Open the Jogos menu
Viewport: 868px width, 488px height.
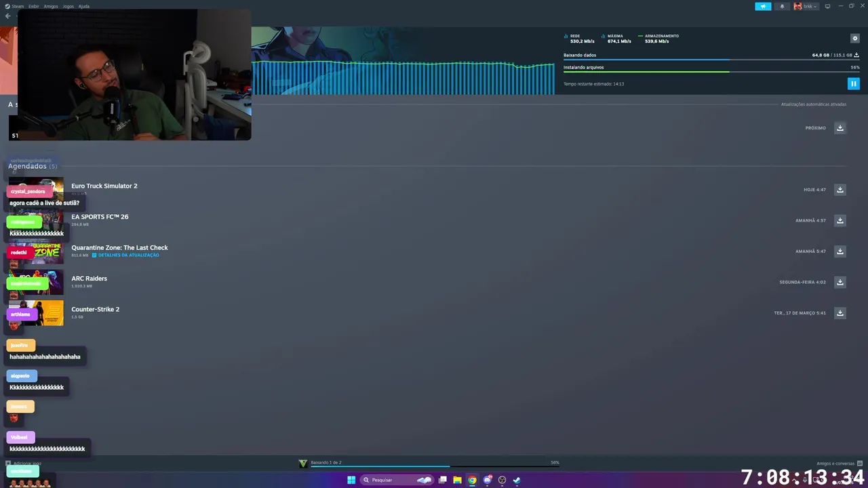(x=68, y=6)
